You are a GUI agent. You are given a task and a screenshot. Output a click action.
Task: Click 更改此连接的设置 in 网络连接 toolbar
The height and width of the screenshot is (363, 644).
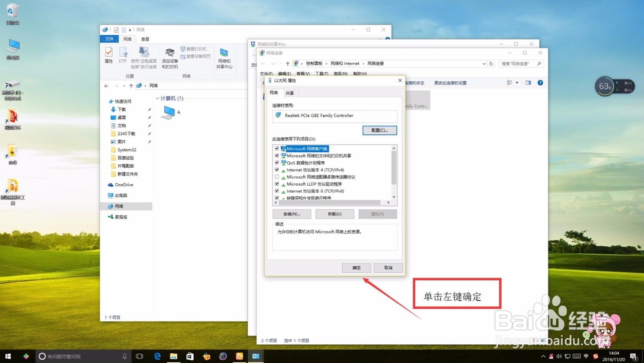point(450,83)
